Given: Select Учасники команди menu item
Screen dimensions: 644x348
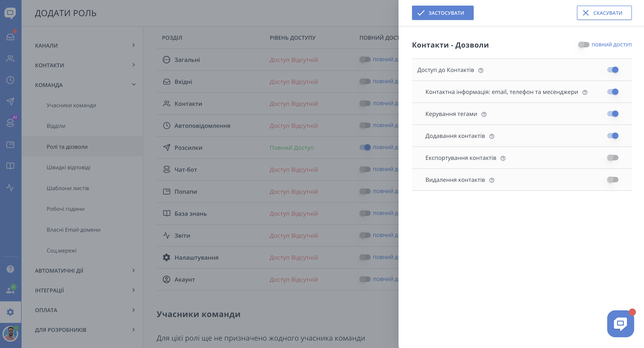Looking at the screenshot, I should 71,105.
